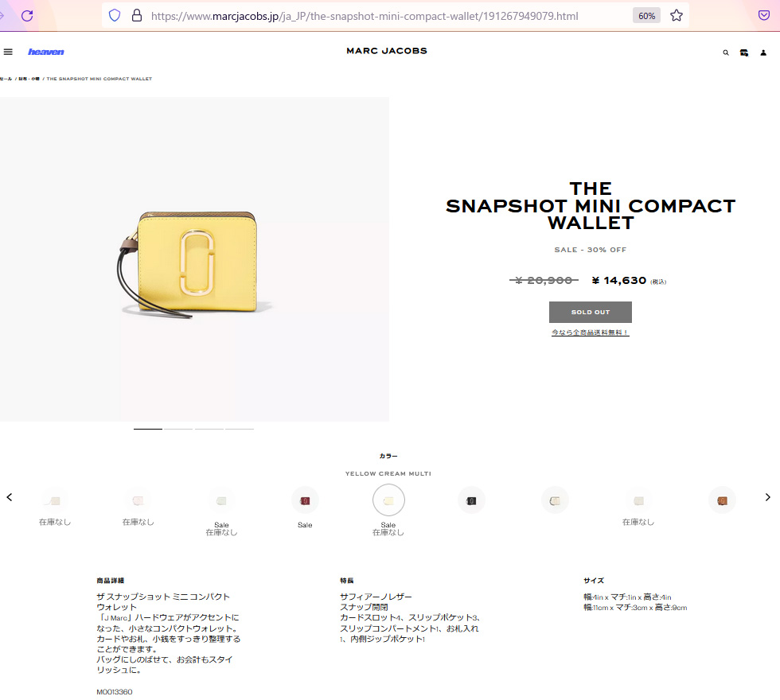Bookmark this page with the star icon

[676, 15]
